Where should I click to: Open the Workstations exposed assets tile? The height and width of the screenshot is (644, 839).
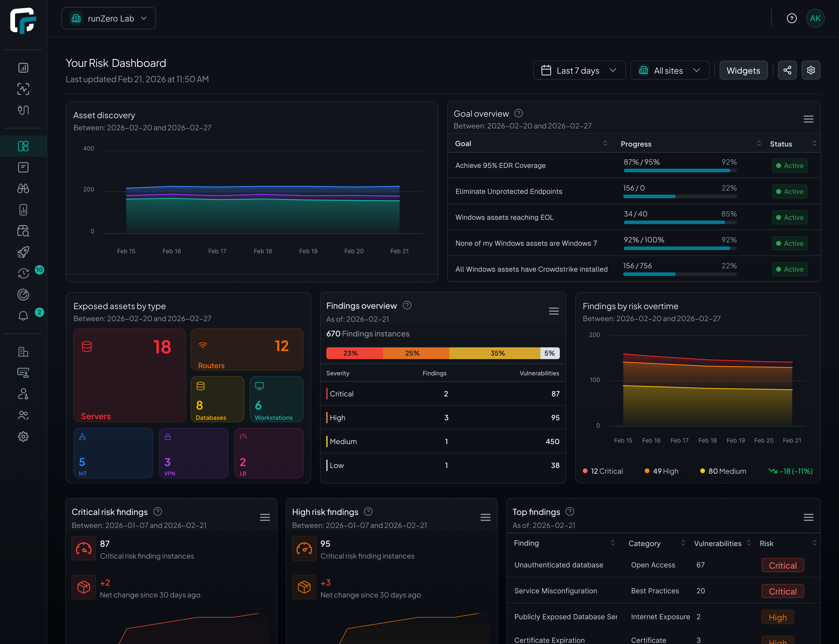pos(277,399)
